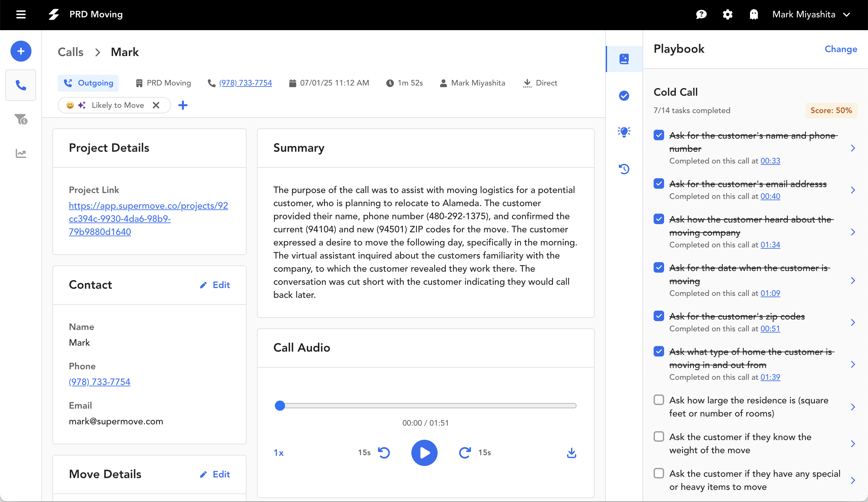Uncheck the customer's email address task
The height and width of the screenshot is (502, 868).
[x=659, y=184]
